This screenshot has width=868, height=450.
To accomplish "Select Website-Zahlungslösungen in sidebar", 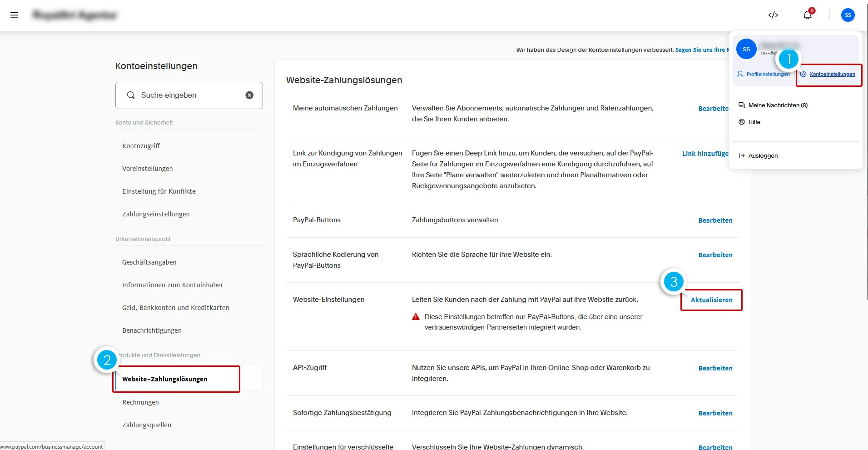I will click(164, 379).
